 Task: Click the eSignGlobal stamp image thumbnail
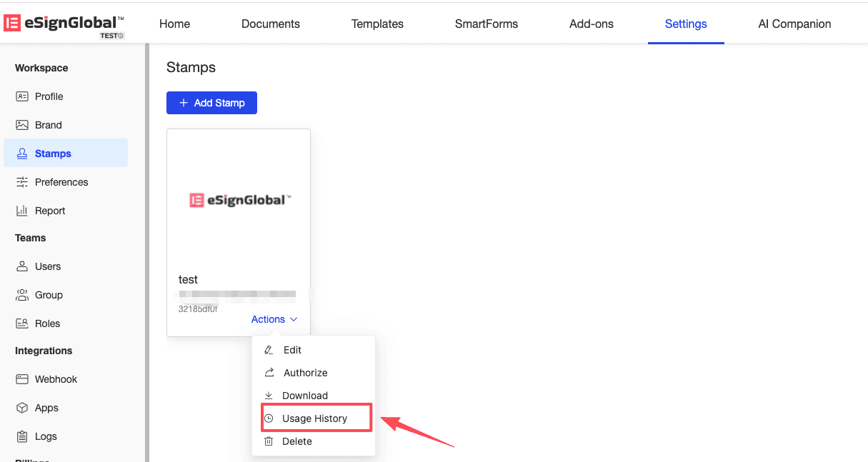[x=239, y=200]
